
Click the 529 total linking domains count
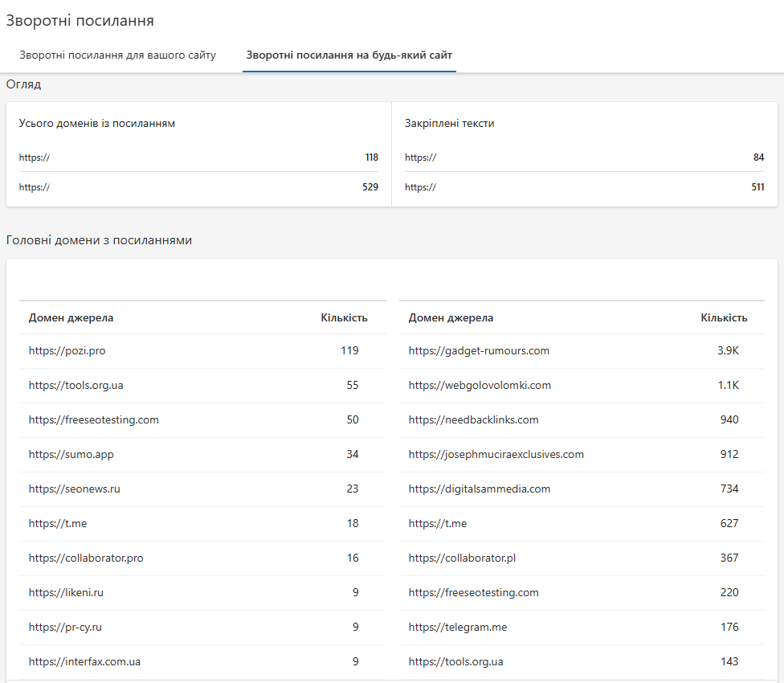[370, 187]
